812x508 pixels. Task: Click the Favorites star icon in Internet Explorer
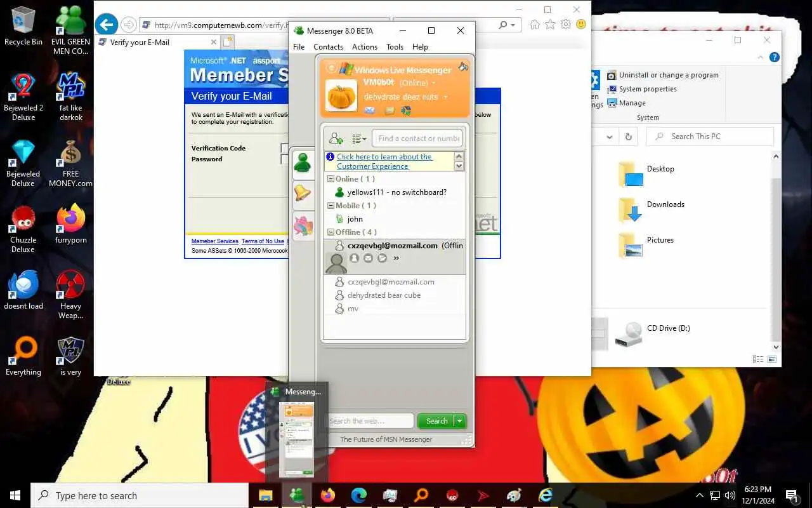coord(550,25)
